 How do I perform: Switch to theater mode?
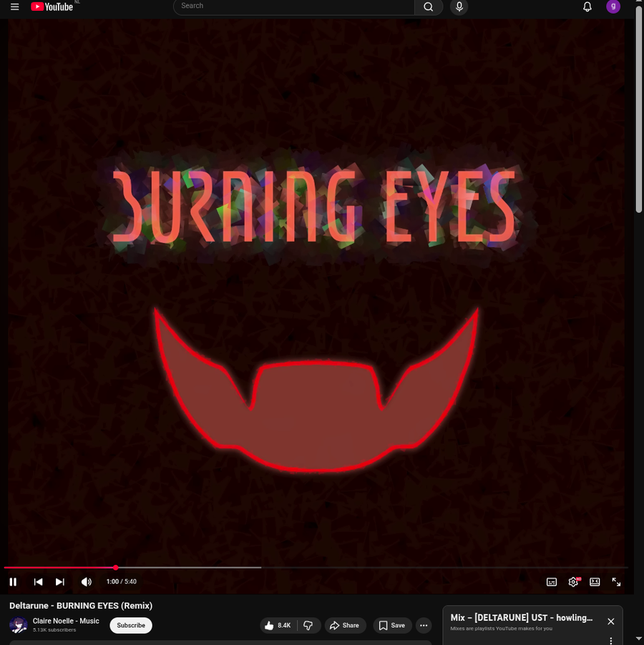[x=595, y=581]
